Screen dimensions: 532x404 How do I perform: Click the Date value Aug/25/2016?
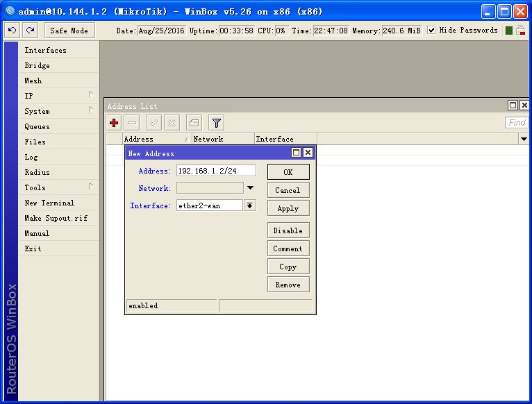(x=162, y=31)
